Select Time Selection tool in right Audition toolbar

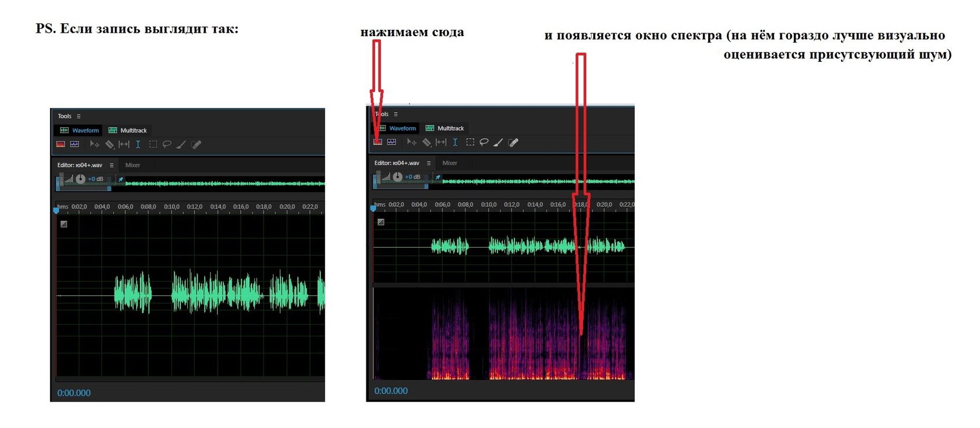pos(455,142)
